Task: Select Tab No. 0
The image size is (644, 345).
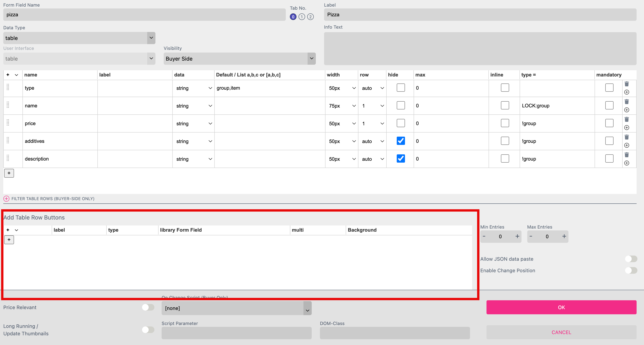Action: tap(293, 17)
